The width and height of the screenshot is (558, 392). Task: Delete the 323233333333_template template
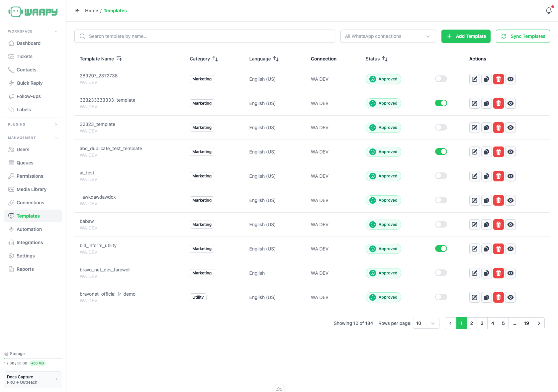[x=499, y=103]
